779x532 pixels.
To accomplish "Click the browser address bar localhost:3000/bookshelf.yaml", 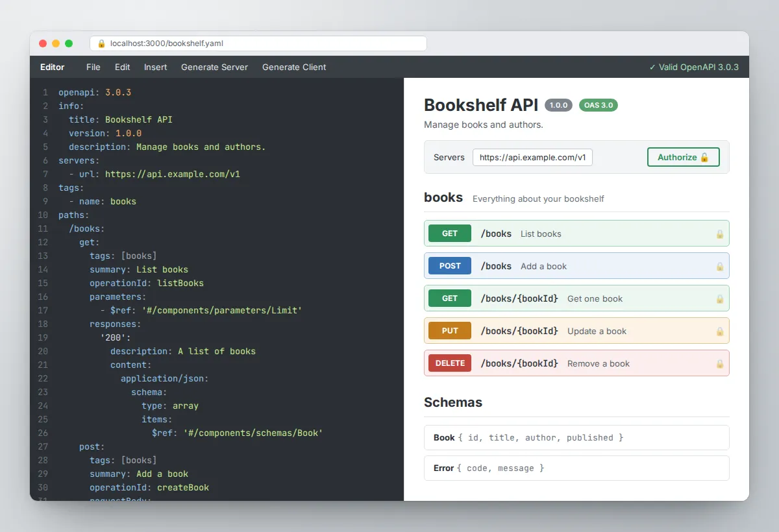I will 258,43.
